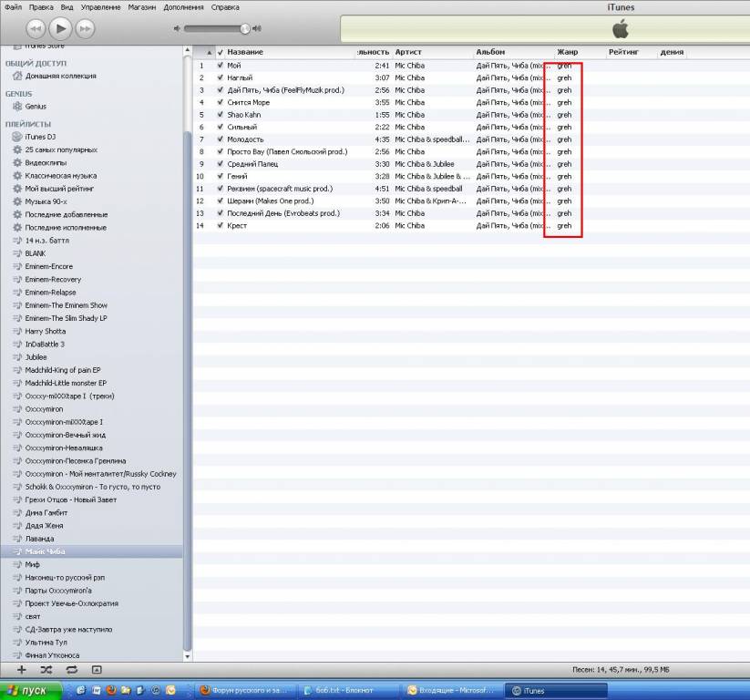Uncheck the song Средний Палец
This screenshot has height=700, width=750.
(x=220, y=164)
